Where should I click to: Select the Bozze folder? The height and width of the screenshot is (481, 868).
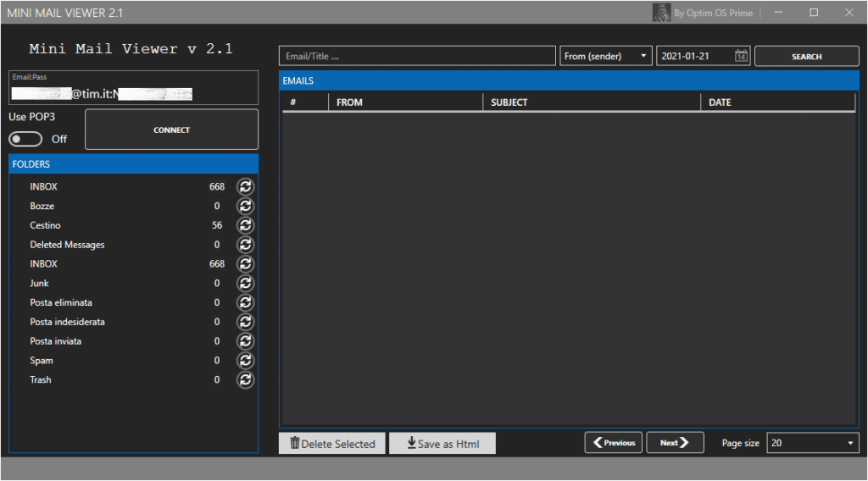42,207
